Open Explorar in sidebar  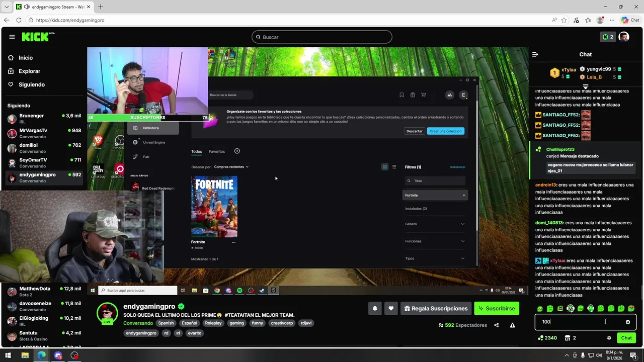(25, 71)
